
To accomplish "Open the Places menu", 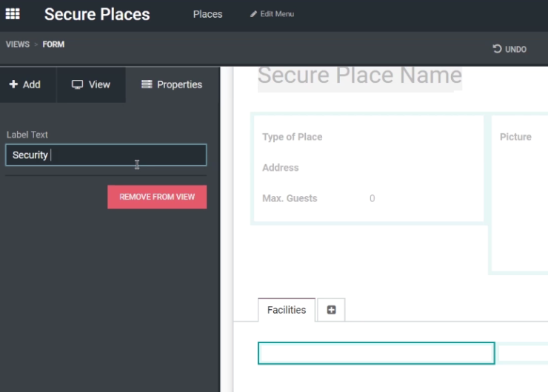I will pos(207,14).
